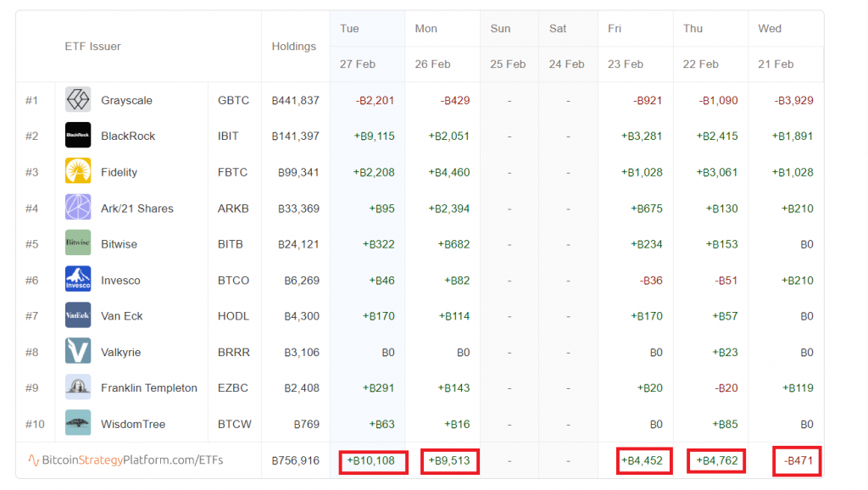Click Grayscale holdings value B441,837

point(295,101)
